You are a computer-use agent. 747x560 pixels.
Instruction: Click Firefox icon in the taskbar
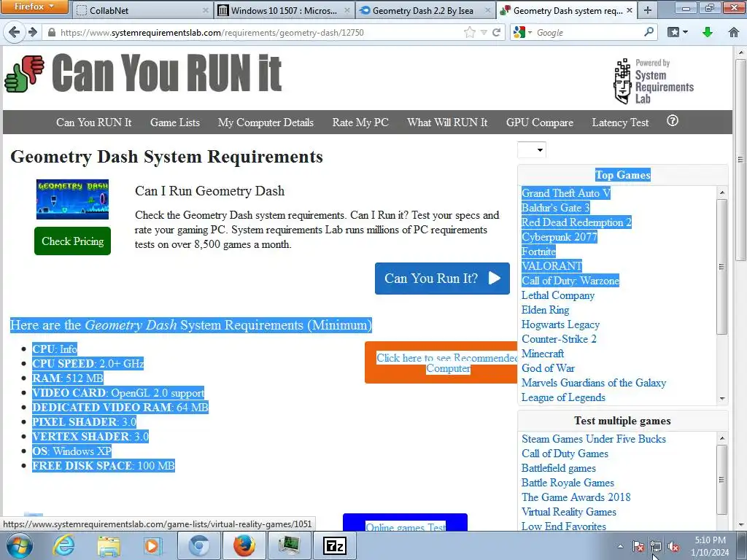(x=244, y=545)
